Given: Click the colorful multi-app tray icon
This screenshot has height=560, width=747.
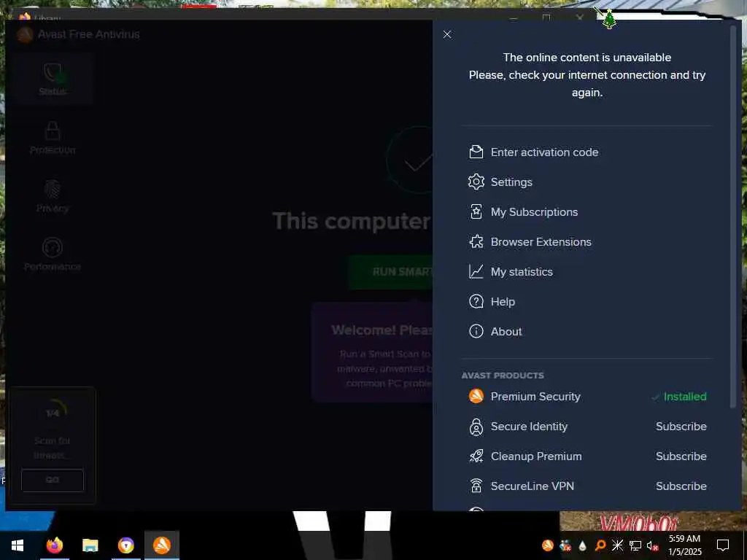Looking at the screenshot, I should click(x=565, y=545).
